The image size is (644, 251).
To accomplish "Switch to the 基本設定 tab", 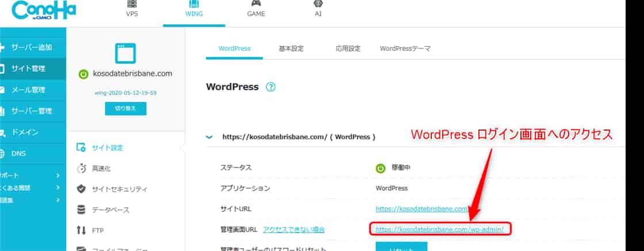I will 291,48.
